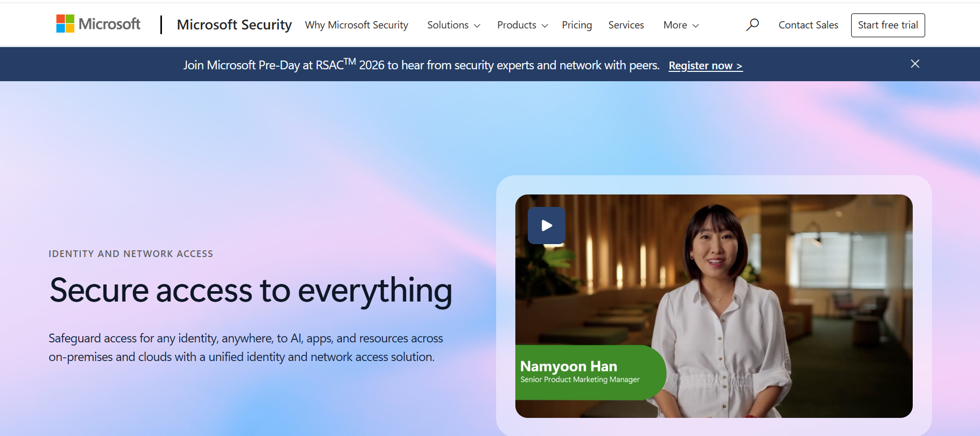Viewport: 980px width, 436px height.
Task: Click the Secure access to everything heading
Action: click(x=251, y=291)
